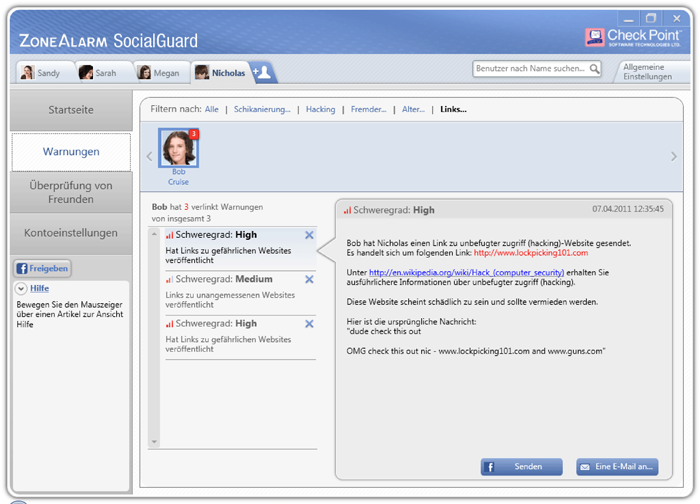Click the Check Point logo
The width and height of the screenshot is (700, 504).
633,37
